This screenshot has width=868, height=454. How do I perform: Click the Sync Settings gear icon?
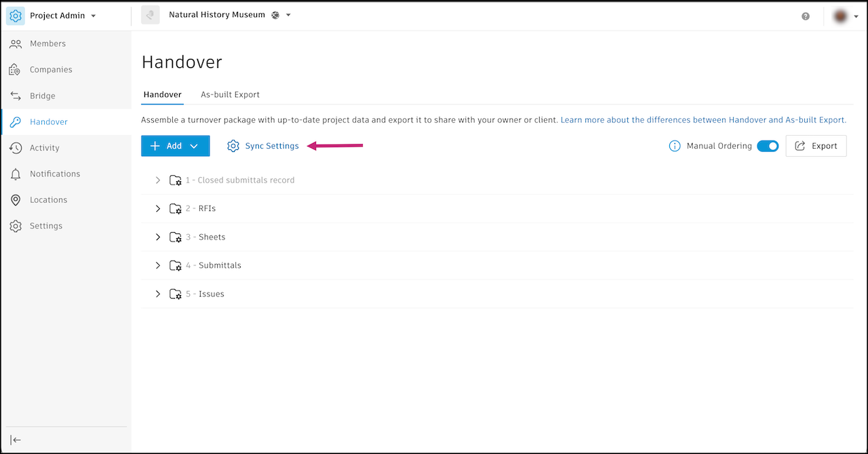click(x=233, y=146)
